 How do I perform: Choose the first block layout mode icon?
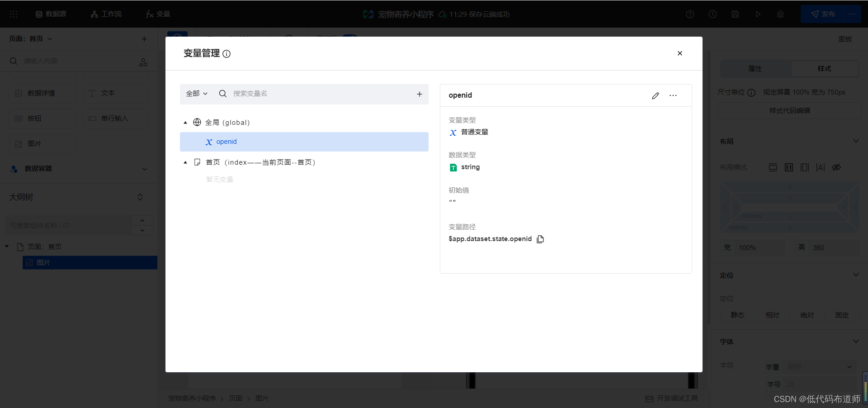coord(773,167)
